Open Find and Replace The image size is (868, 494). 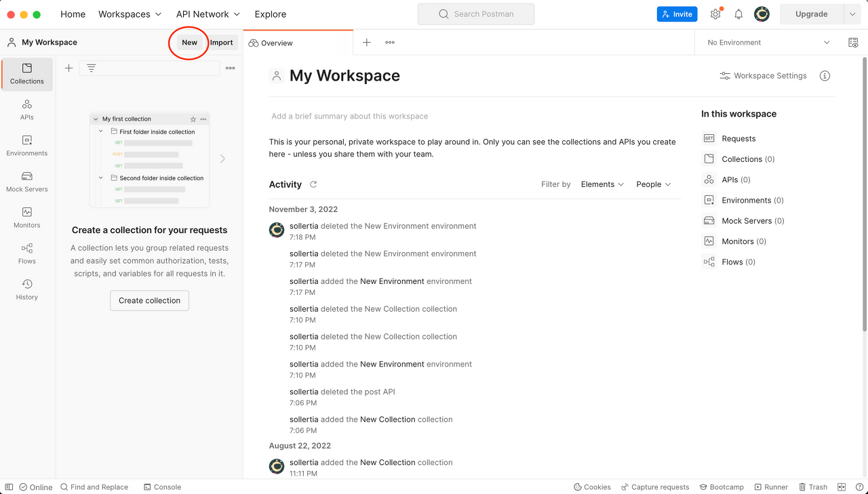coord(94,487)
